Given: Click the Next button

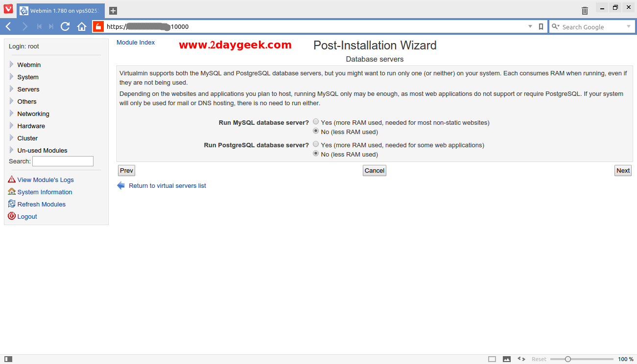Looking at the screenshot, I should (x=623, y=170).
